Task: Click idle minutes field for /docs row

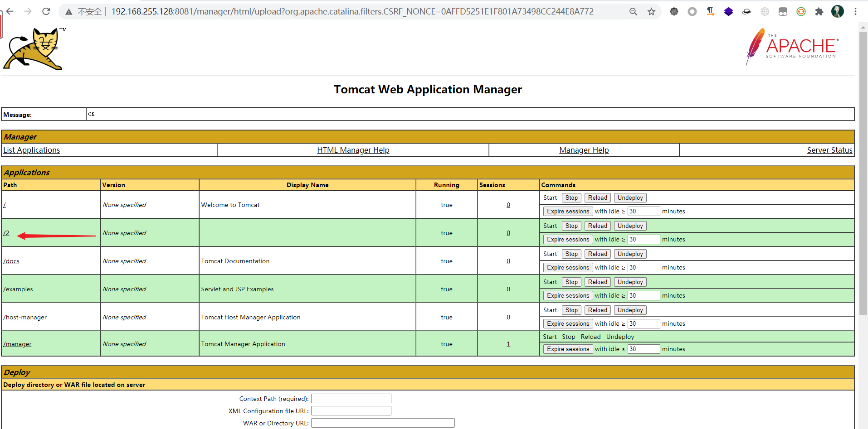Action: [644, 267]
